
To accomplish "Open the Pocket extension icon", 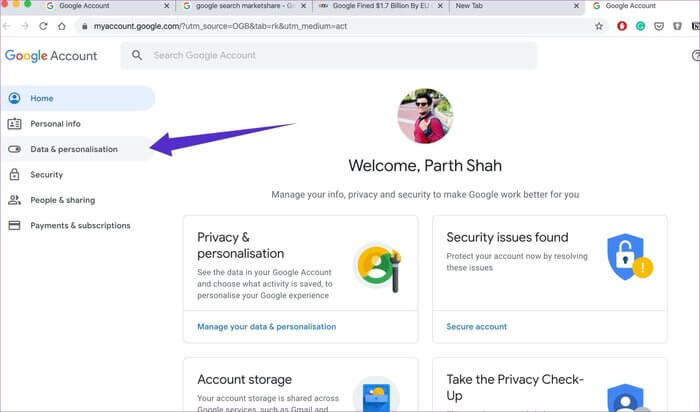I will pyautogui.click(x=659, y=26).
